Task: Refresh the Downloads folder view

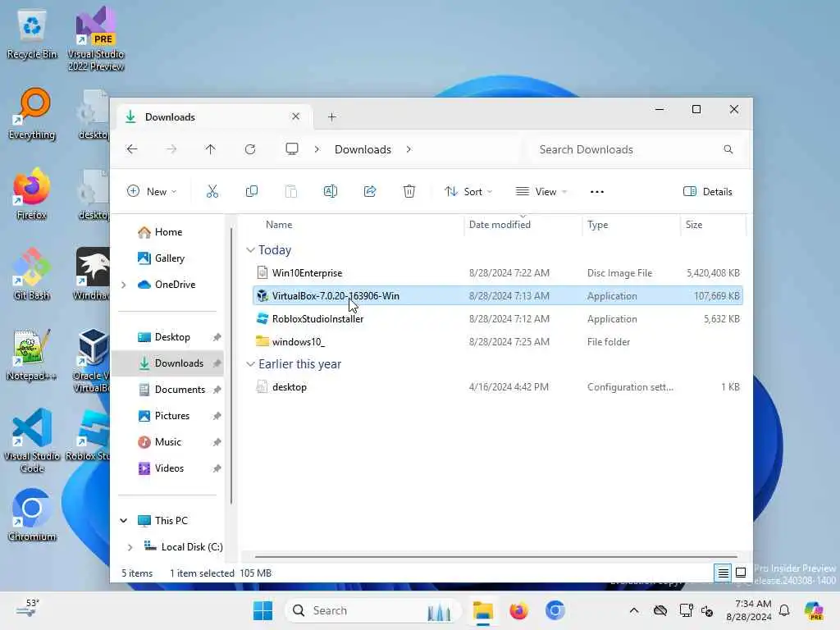Action: [x=249, y=149]
